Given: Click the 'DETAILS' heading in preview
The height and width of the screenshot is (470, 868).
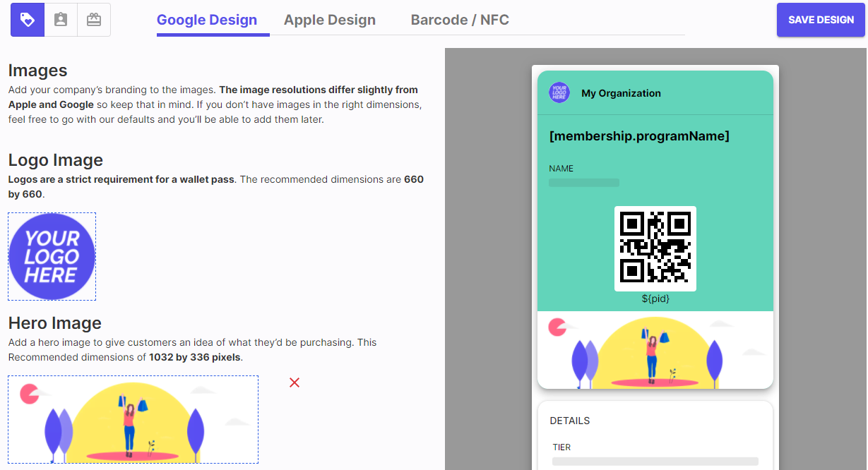Looking at the screenshot, I should pyautogui.click(x=570, y=421).
